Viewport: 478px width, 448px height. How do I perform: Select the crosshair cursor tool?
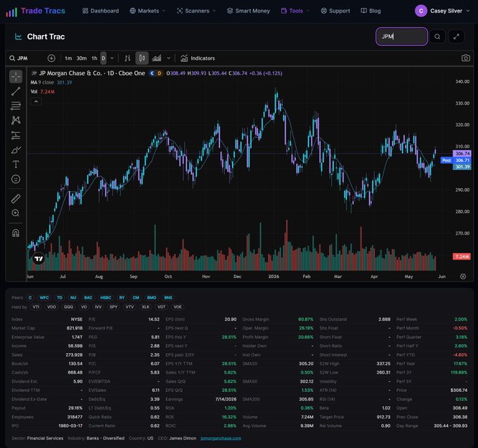(x=16, y=77)
